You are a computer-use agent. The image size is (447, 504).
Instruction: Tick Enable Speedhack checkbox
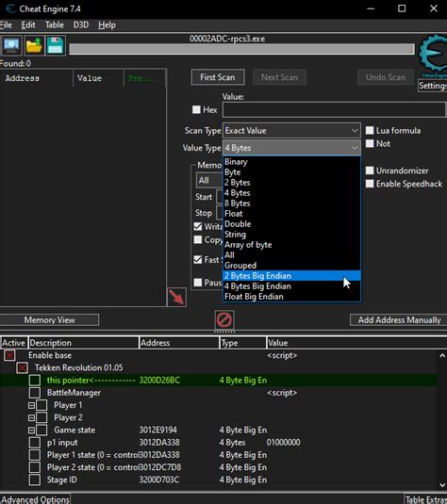370,184
